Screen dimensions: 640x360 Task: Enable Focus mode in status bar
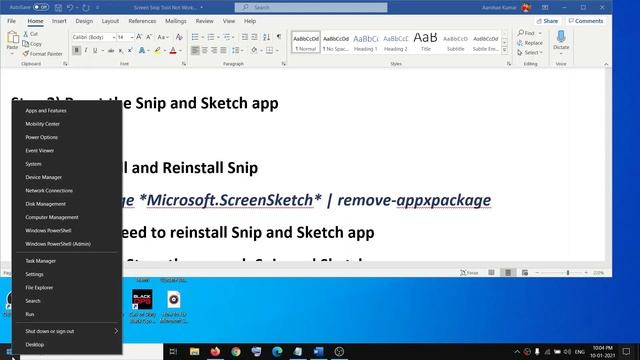point(469,272)
